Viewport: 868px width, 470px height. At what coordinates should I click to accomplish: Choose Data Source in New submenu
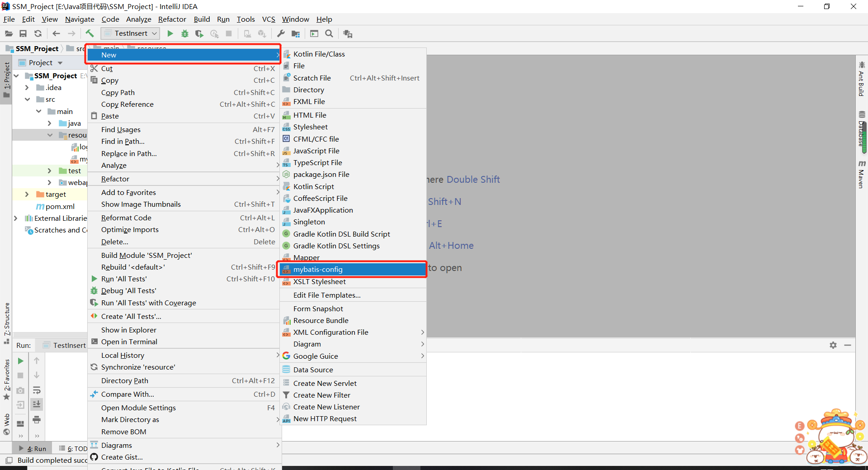click(353, 370)
